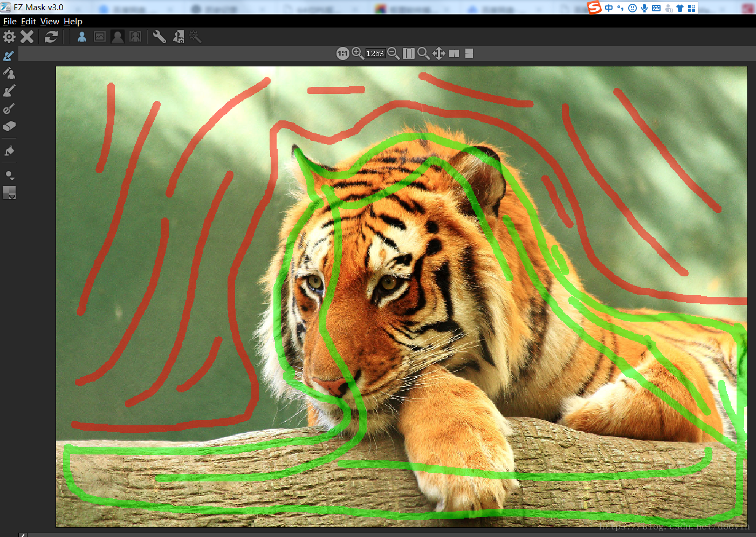Open the Help menu
The image size is (756, 537).
[73, 21]
